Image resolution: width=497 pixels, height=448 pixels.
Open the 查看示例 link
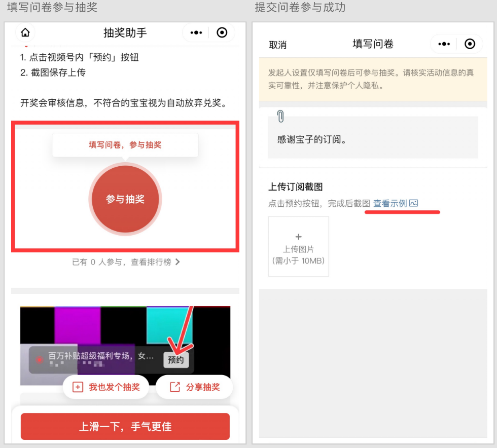coord(390,203)
